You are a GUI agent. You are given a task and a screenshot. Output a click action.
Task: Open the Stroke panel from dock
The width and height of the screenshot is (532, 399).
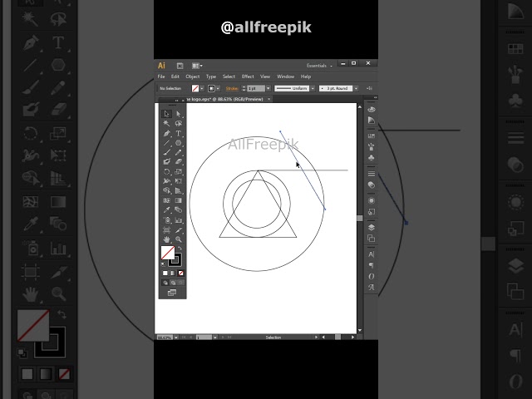[x=372, y=174]
